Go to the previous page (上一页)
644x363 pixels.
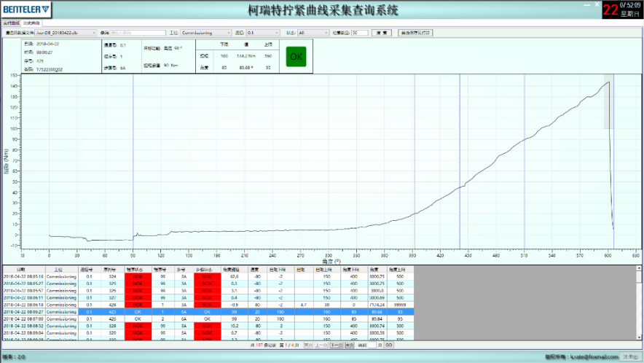pyautogui.click(x=321, y=346)
